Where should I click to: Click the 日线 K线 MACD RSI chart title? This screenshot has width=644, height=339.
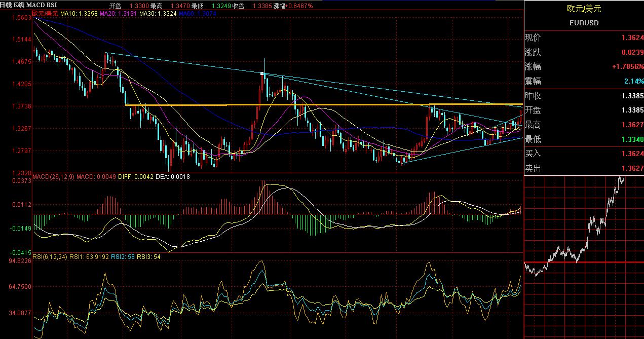tap(28, 5)
